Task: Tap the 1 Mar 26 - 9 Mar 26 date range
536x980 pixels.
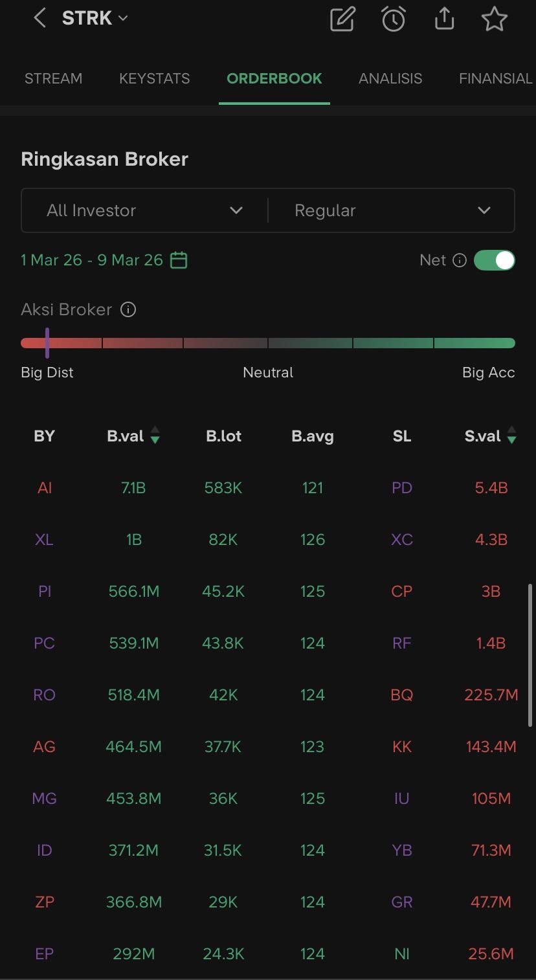Action: 92,260
